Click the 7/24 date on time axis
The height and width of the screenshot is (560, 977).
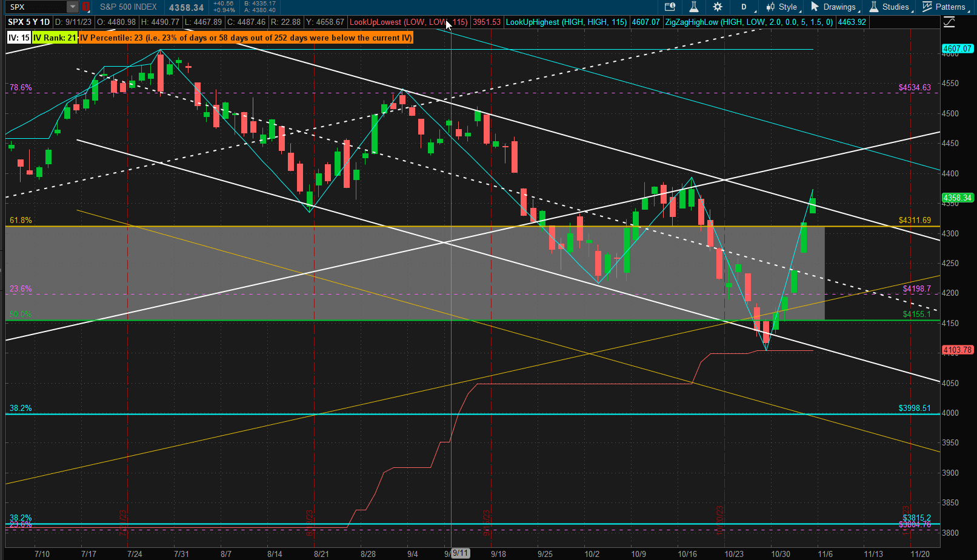coord(135,554)
